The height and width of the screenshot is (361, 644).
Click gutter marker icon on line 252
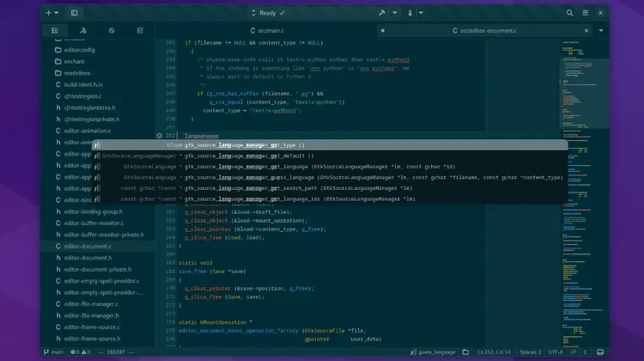pyautogui.click(x=160, y=135)
